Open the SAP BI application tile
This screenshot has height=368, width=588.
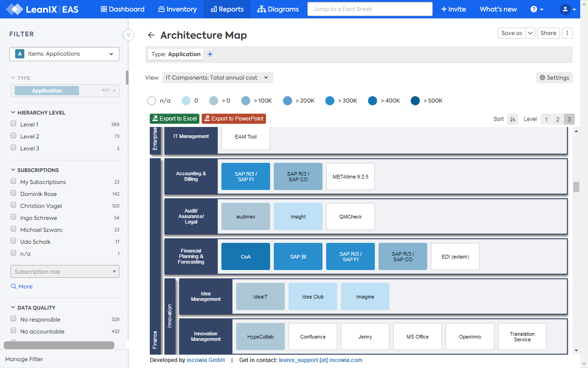(x=298, y=257)
